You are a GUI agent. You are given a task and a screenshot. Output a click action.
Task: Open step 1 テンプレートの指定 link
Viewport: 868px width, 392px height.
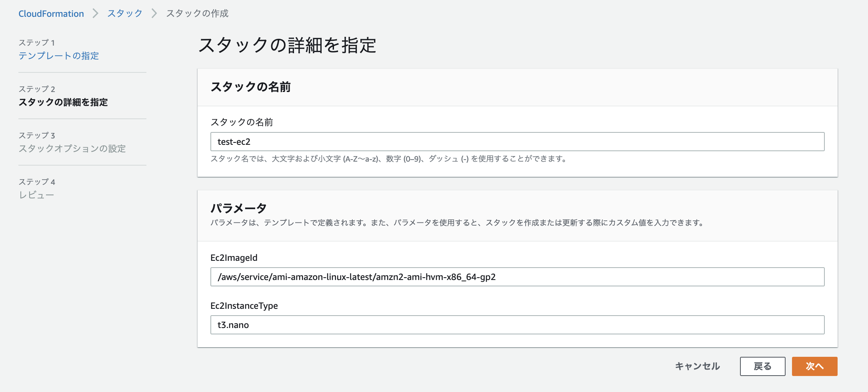(59, 56)
